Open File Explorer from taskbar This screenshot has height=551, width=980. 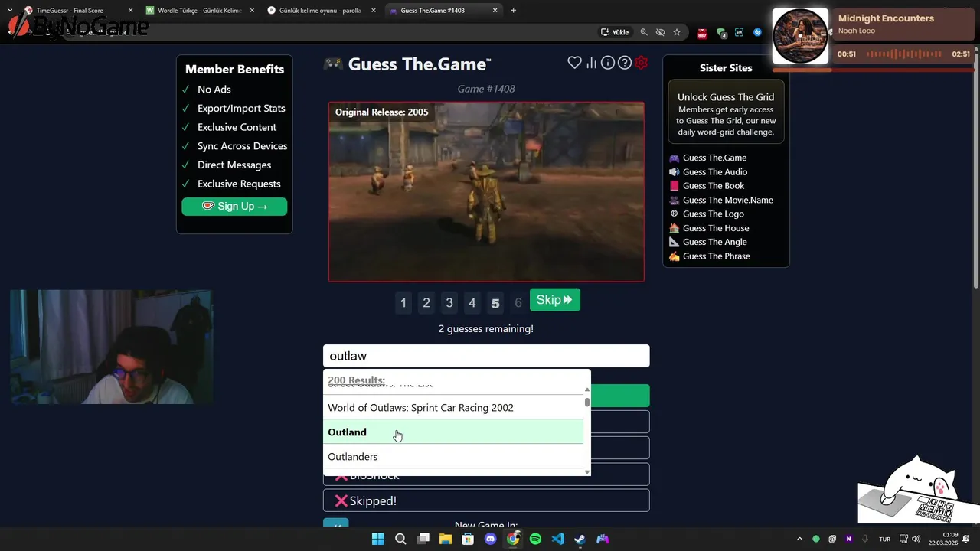click(x=446, y=539)
